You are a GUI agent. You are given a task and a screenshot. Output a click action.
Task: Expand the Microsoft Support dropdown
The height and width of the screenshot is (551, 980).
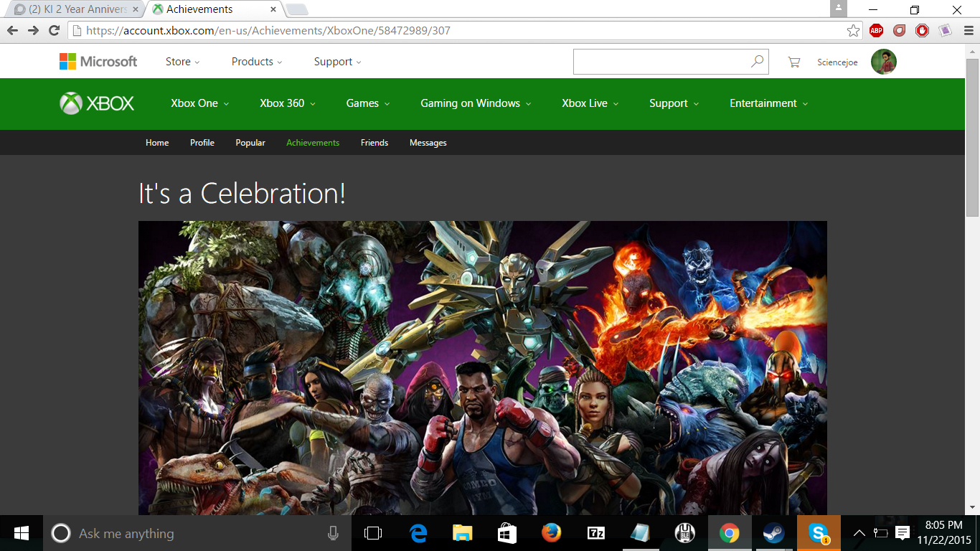tap(337, 62)
